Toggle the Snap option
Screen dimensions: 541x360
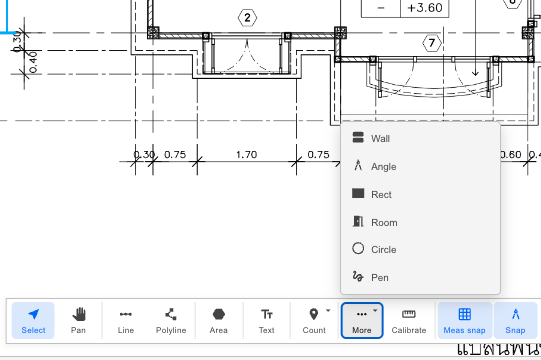click(x=515, y=320)
